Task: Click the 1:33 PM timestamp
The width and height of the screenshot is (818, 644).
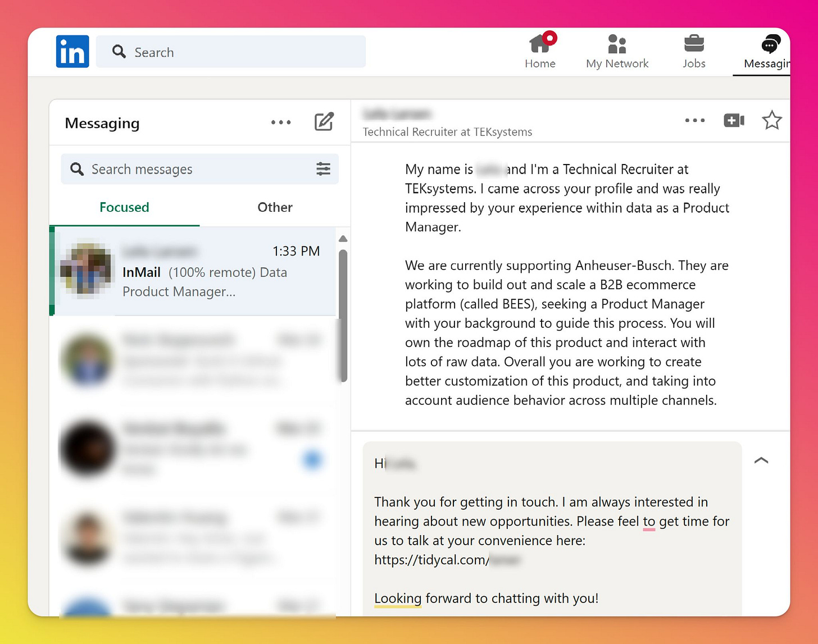Action: (x=296, y=251)
